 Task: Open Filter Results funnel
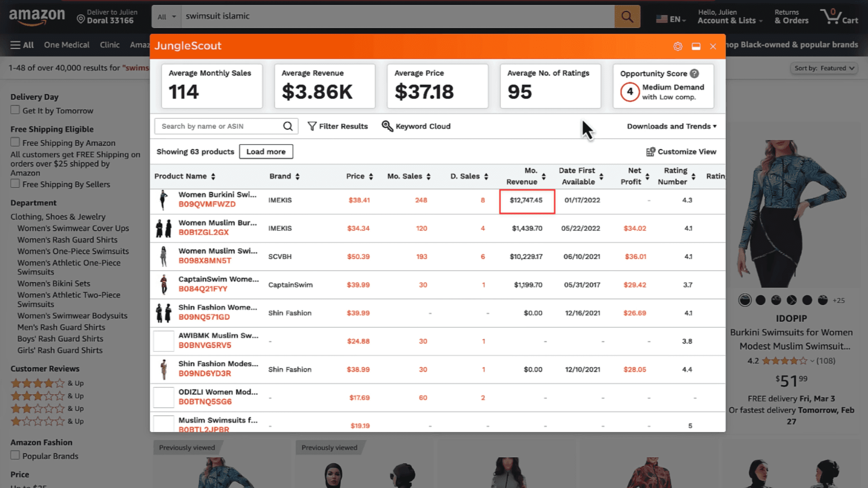click(x=338, y=126)
